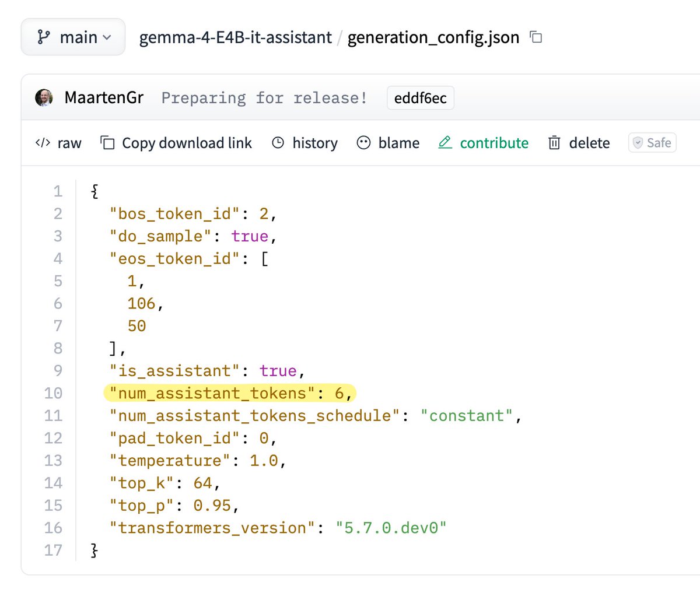This screenshot has height=596, width=700.
Task: Click the highlighted "num_assistant_tokens" key on line 10
Action: pyautogui.click(x=212, y=393)
